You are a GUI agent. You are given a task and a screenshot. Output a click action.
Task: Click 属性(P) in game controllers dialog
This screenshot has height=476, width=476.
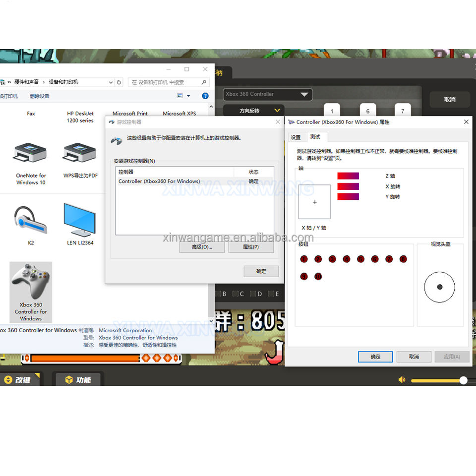point(251,247)
